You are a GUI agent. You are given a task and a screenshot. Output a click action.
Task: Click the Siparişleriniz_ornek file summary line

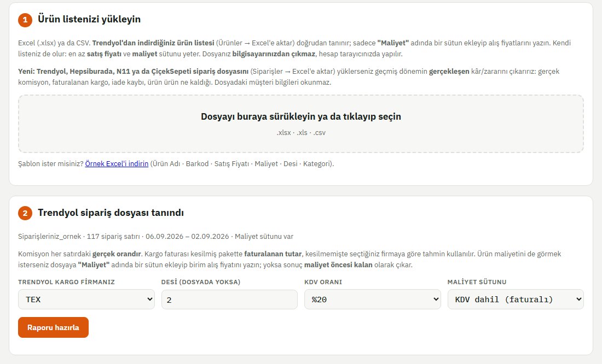(155, 237)
